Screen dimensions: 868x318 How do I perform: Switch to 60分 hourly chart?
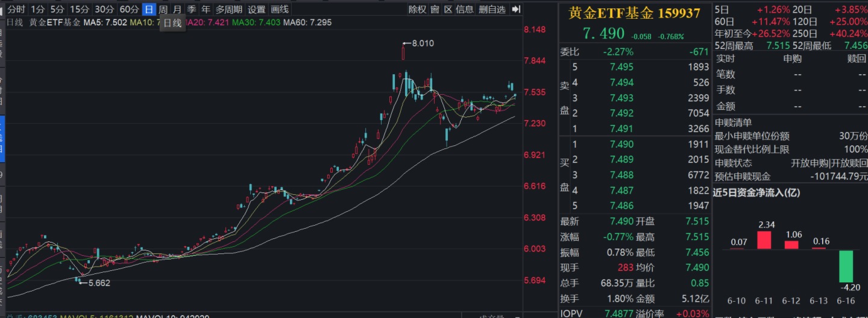129,9
